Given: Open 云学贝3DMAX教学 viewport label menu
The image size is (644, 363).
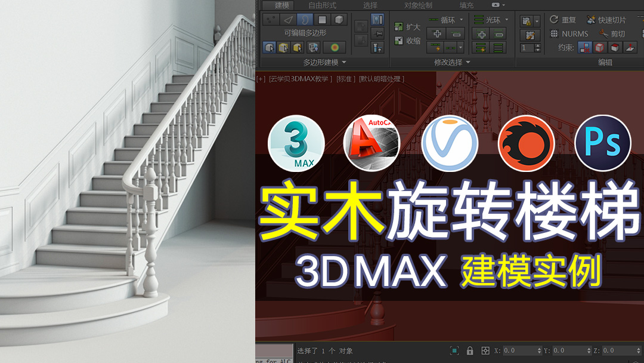Looking at the screenshot, I should [301, 79].
